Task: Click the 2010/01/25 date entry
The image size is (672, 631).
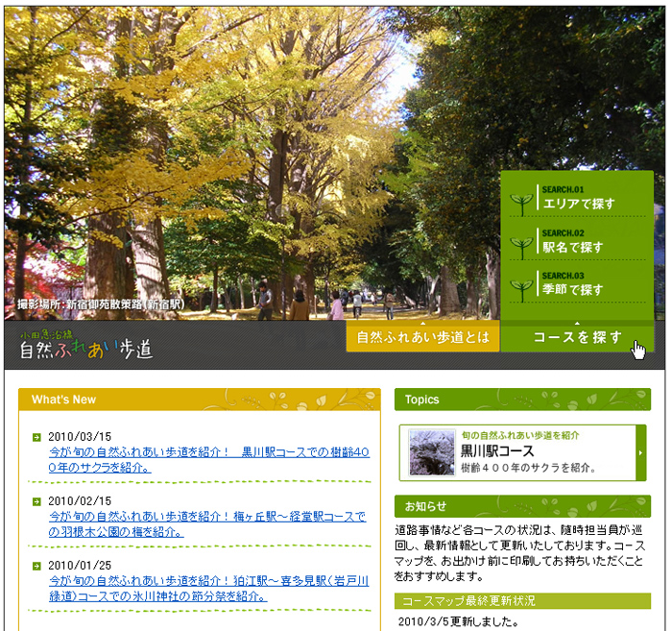Action: [x=80, y=566]
